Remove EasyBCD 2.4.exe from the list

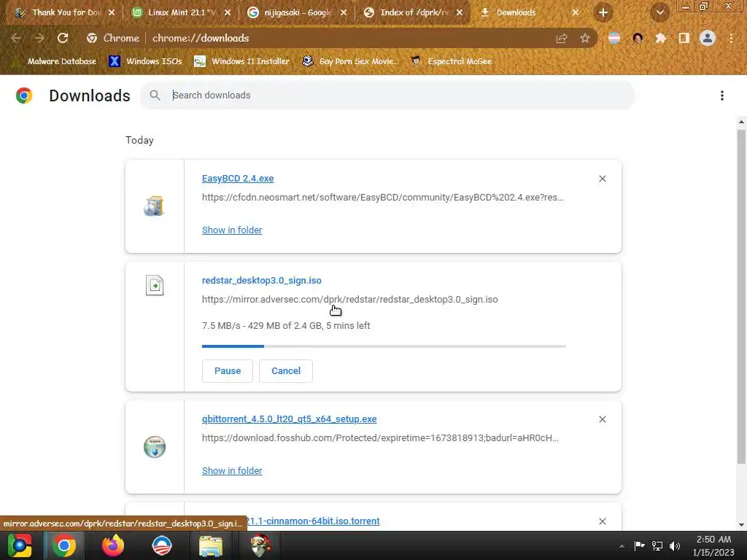[x=602, y=179]
